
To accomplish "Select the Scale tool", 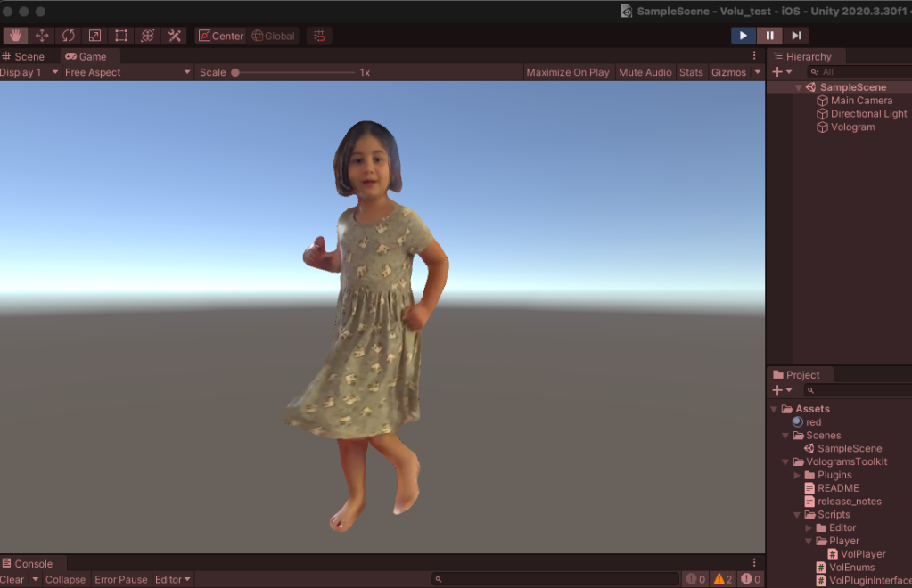I will (94, 36).
